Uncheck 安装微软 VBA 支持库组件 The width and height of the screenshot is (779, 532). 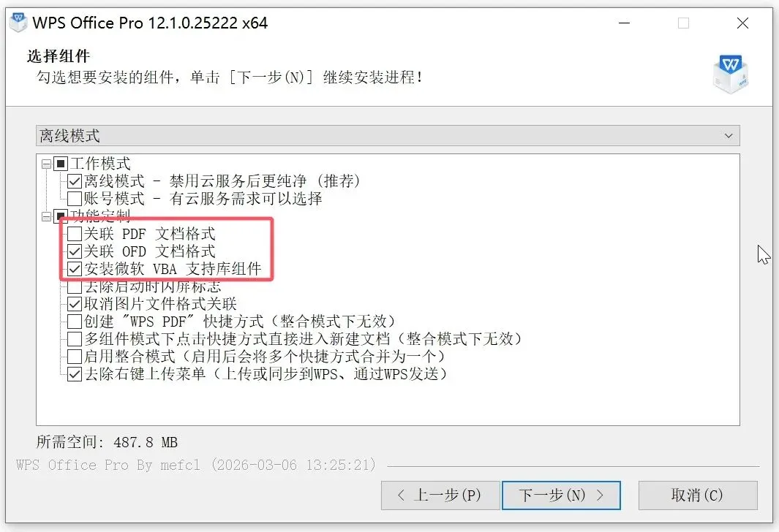(75, 269)
